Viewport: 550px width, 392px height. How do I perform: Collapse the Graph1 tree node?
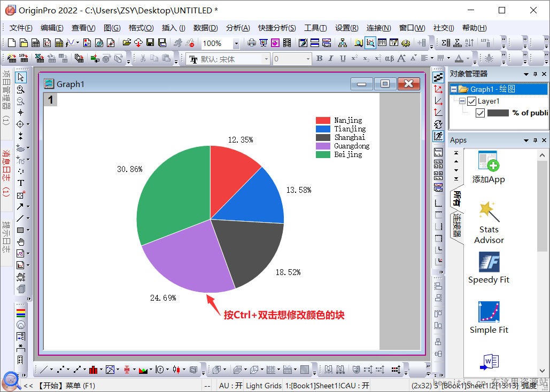point(454,89)
